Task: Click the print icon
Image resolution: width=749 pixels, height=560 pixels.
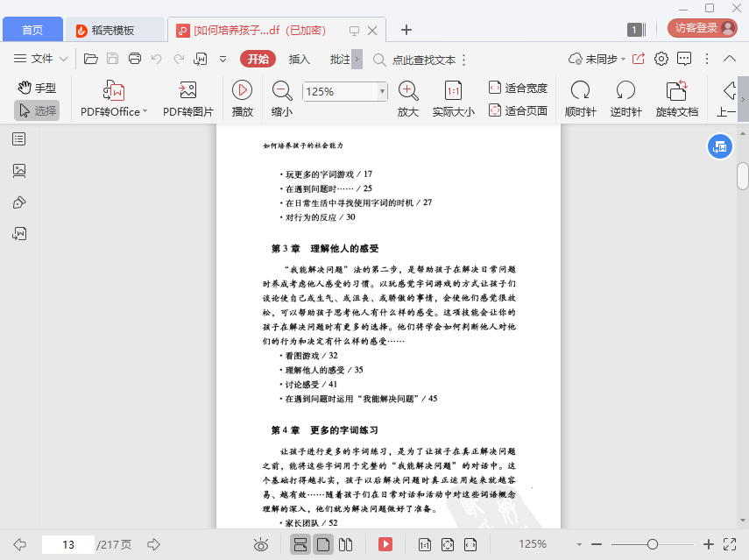Action: point(135,59)
